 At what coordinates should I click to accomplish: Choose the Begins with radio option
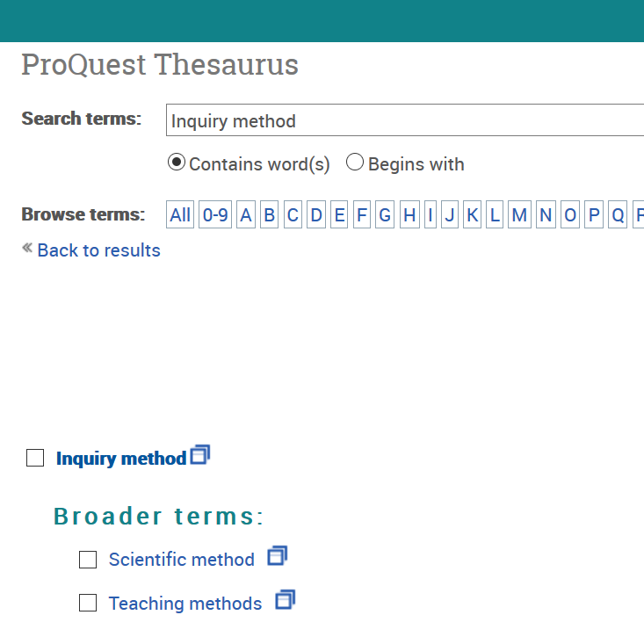pyautogui.click(x=355, y=163)
